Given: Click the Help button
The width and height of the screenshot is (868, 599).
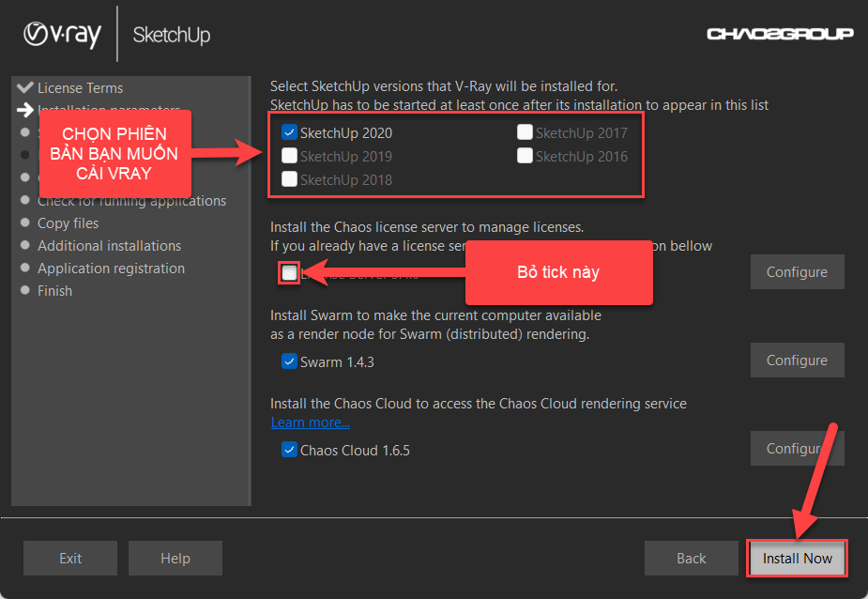Looking at the screenshot, I should click(x=175, y=558).
